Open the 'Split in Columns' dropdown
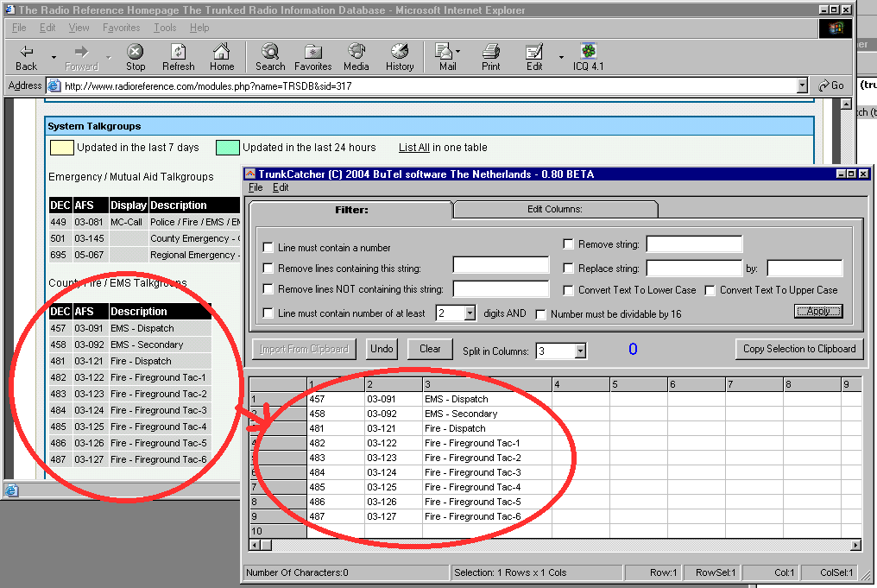Image resolution: width=877 pixels, height=588 pixels. pyautogui.click(x=580, y=351)
